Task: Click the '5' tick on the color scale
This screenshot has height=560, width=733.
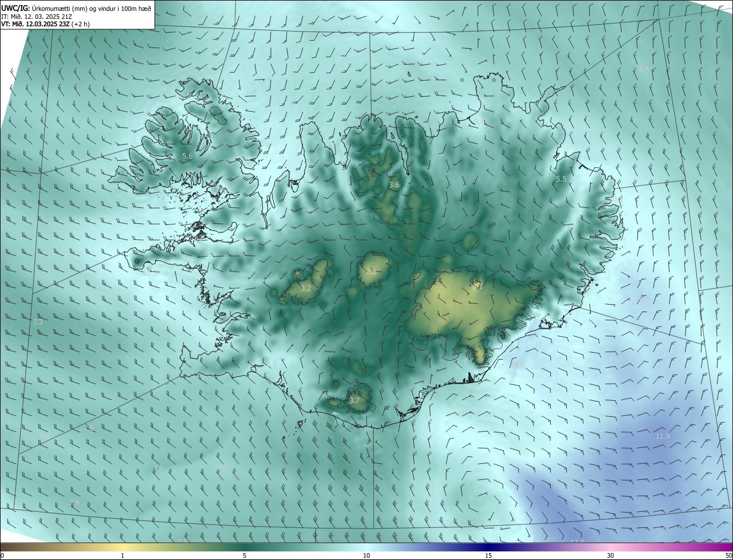Action: 245,555
